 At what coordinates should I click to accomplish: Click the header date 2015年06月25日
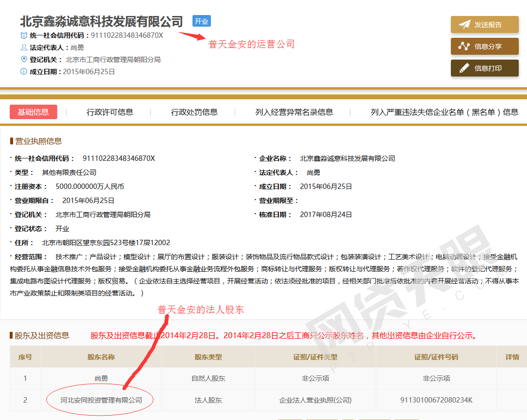click(89, 72)
